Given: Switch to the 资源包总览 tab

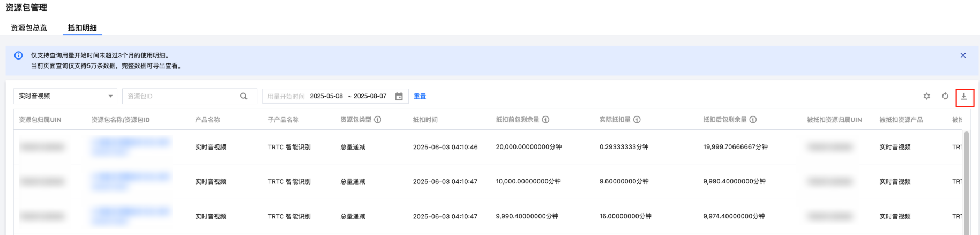Looking at the screenshot, I should pos(29,28).
